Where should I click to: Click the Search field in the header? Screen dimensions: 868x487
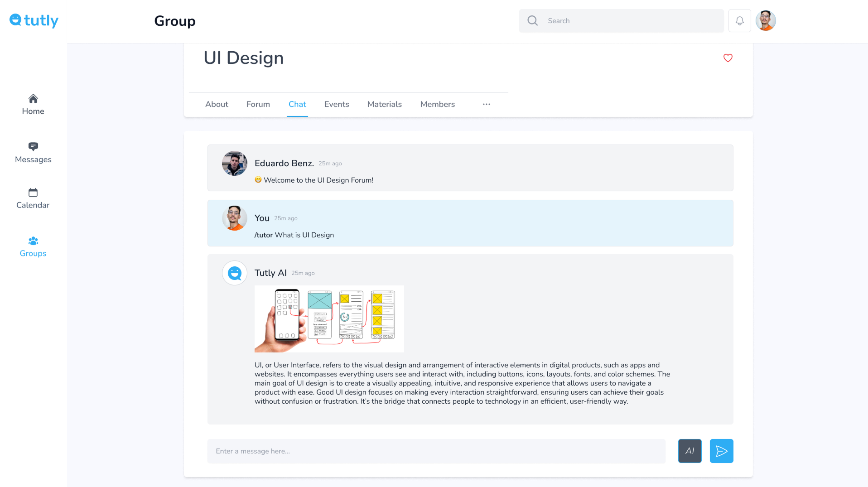(630, 21)
